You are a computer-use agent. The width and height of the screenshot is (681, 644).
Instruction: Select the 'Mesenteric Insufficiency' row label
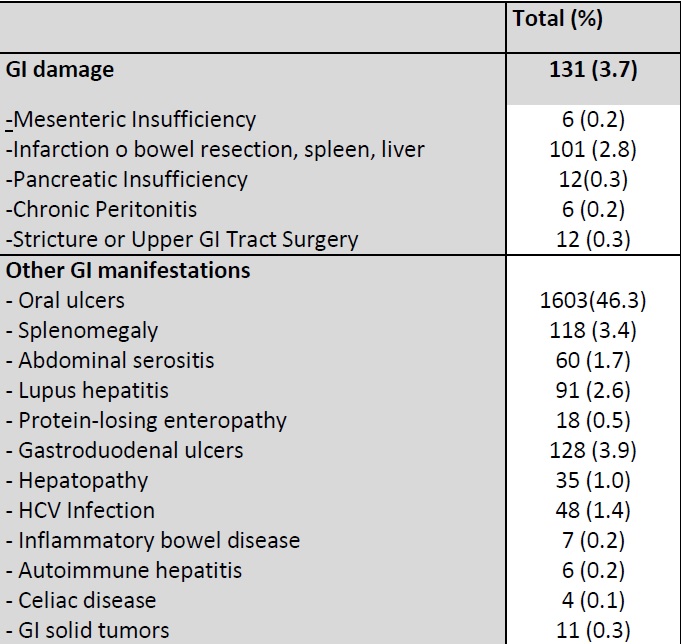132,120
